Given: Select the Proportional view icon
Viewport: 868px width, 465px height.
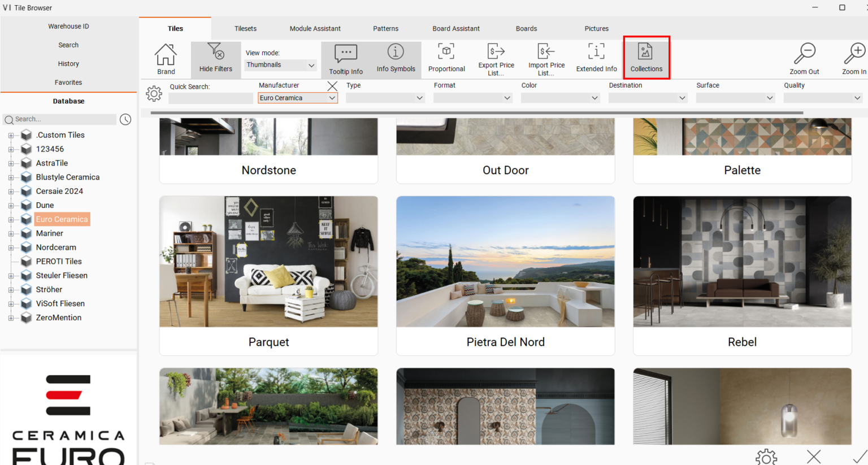Looking at the screenshot, I should pyautogui.click(x=446, y=59).
